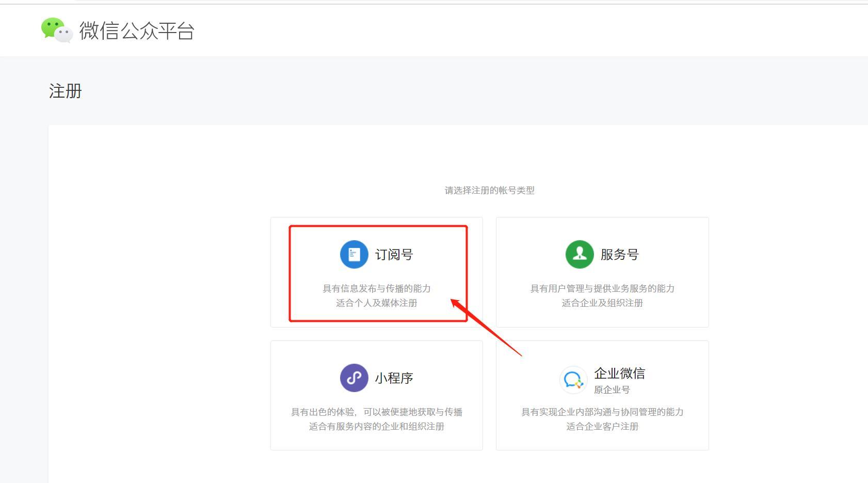Click the text 适合企业及组织注册
The width and height of the screenshot is (868, 483).
pos(602,303)
